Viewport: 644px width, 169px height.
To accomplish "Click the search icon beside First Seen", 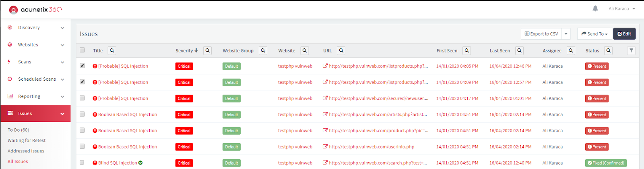I will (466, 50).
